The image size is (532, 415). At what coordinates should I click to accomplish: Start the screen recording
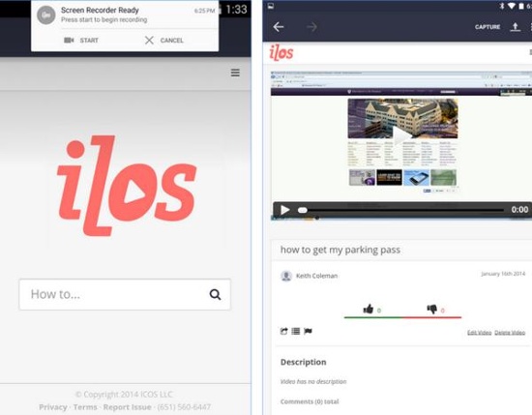[x=81, y=41]
